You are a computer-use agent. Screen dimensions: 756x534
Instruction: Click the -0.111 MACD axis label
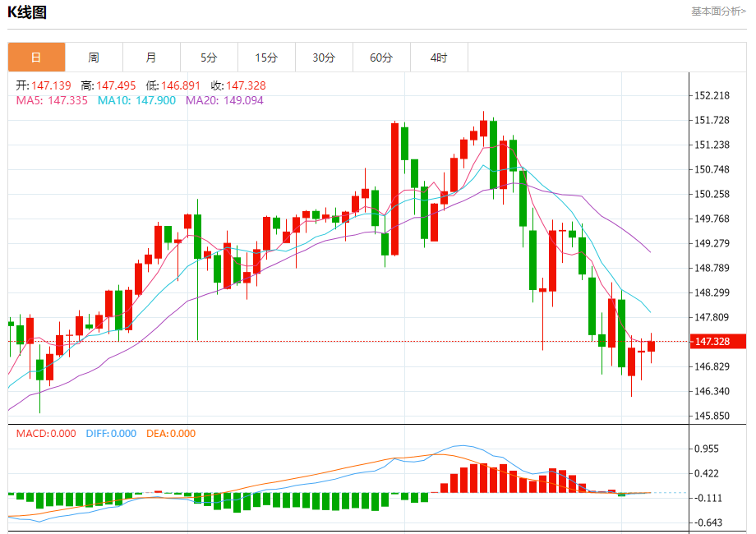(708, 498)
